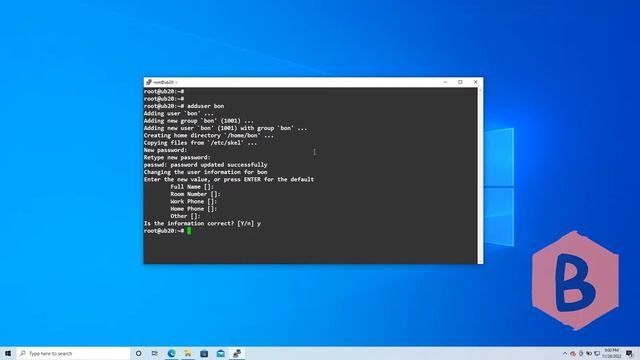The width and height of the screenshot is (640, 360).
Task: Click the 'Work Phone []:' prompt line
Action: [x=193, y=202]
